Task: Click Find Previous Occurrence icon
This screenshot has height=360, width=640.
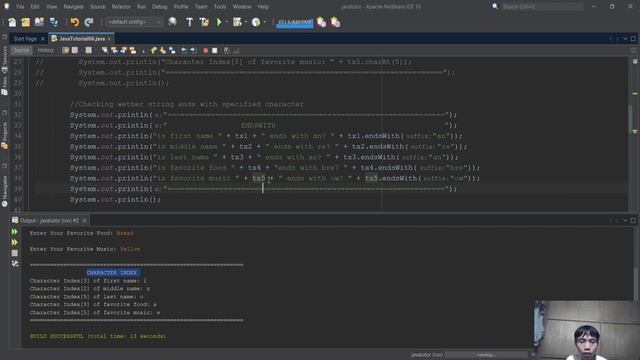Action: point(114,50)
